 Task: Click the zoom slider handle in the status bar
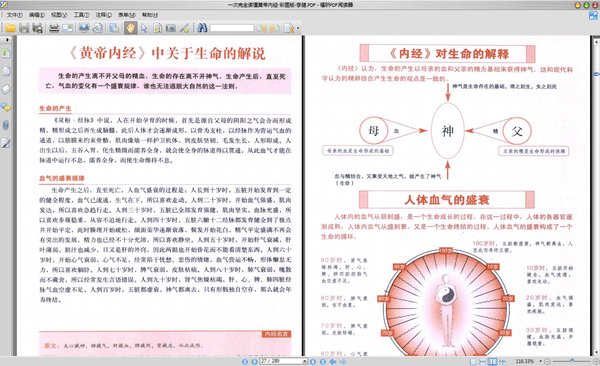(x=572, y=361)
